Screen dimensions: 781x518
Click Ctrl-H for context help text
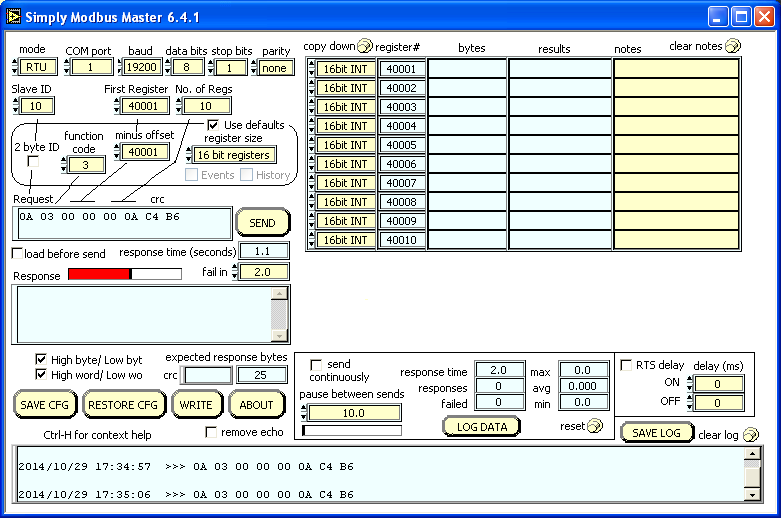(97, 435)
